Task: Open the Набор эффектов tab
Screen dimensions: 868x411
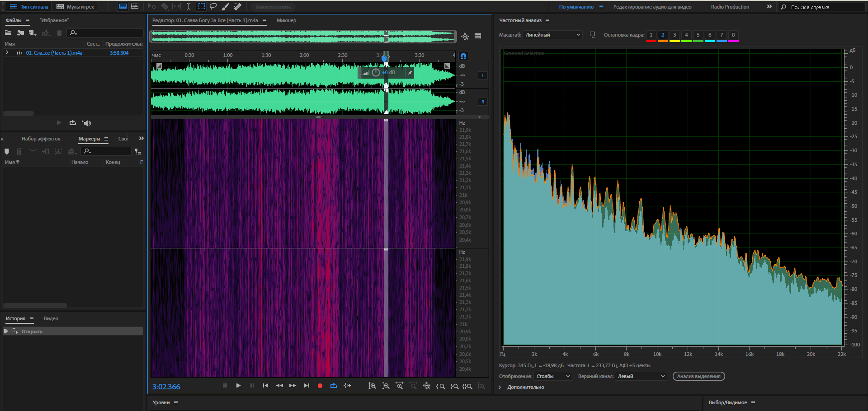Action: click(41, 139)
